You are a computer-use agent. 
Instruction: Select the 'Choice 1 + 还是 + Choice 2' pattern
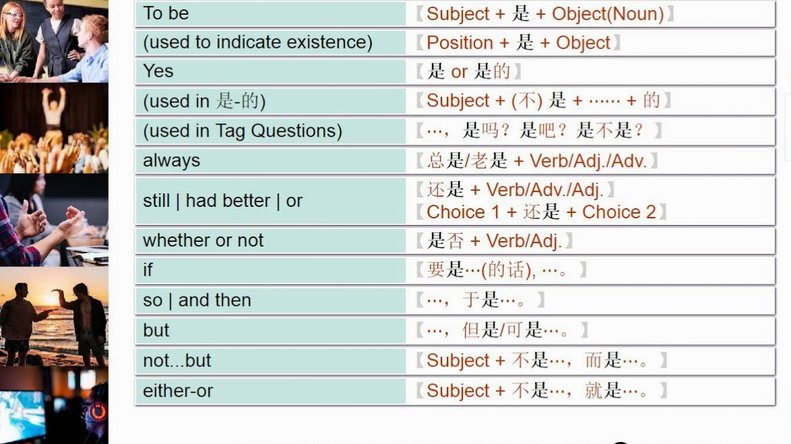tap(541, 212)
